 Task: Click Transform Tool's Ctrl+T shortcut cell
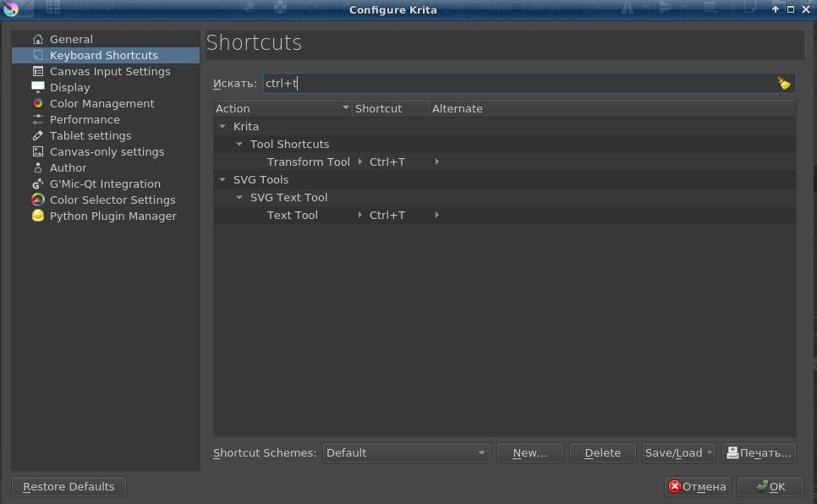[x=387, y=162]
